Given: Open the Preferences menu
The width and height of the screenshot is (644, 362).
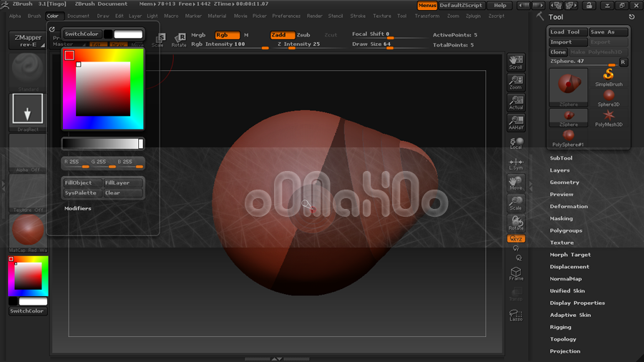Looking at the screenshot, I should [x=286, y=16].
